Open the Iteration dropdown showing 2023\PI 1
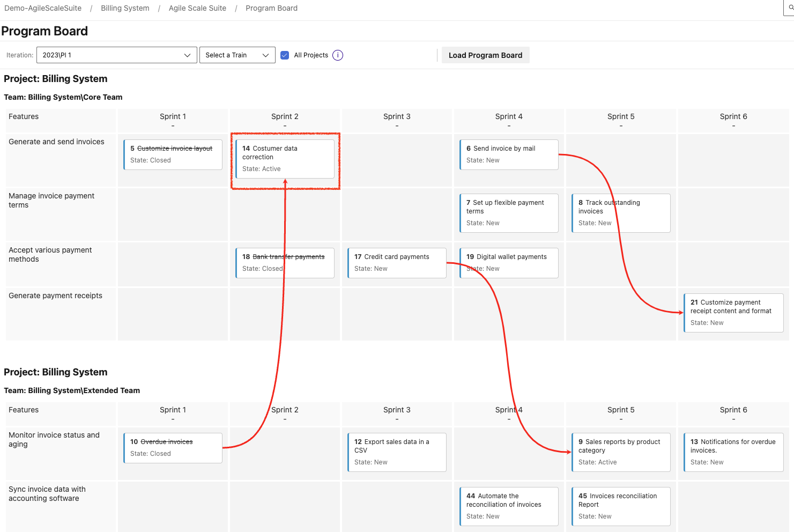Viewport: 794px width, 532px height. pos(116,55)
